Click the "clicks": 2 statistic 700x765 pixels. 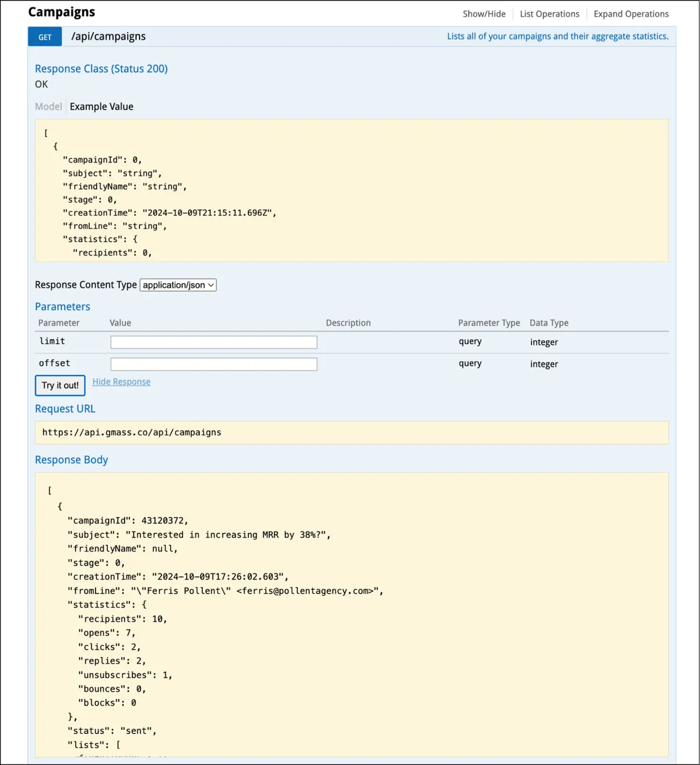(x=109, y=647)
